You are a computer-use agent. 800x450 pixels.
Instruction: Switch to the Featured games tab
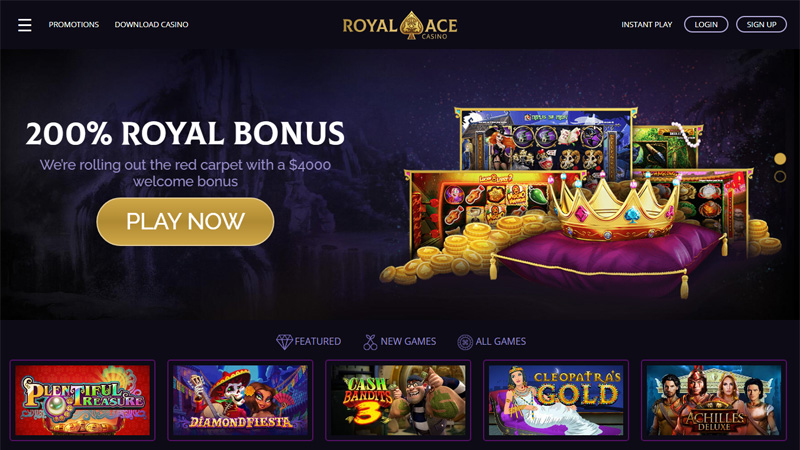click(x=309, y=342)
